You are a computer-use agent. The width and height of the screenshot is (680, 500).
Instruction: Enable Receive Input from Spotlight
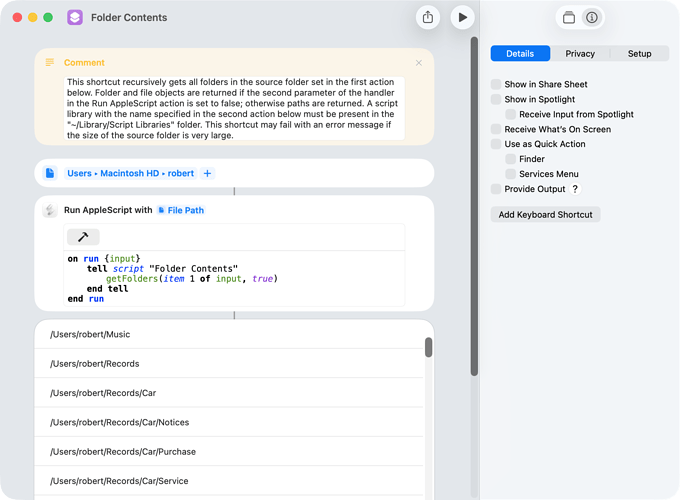point(510,114)
